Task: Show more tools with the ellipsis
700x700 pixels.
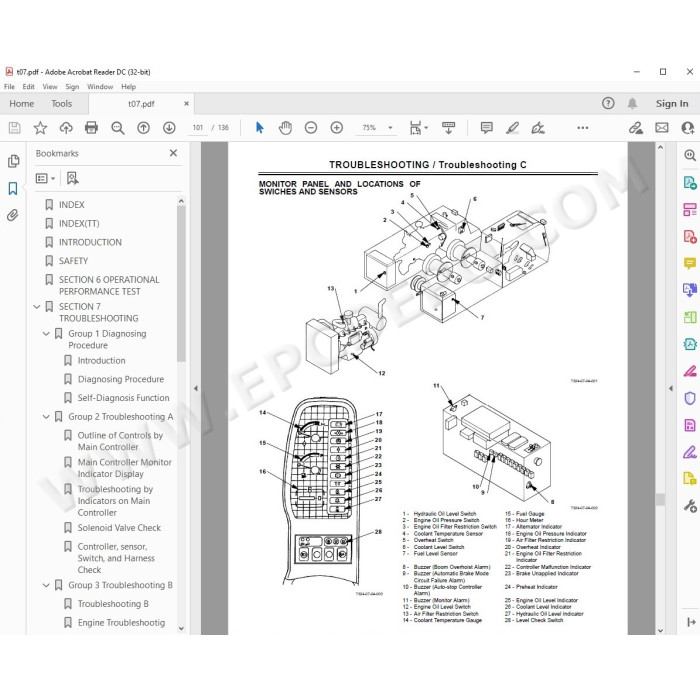Action: pyautogui.click(x=583, y=128)
